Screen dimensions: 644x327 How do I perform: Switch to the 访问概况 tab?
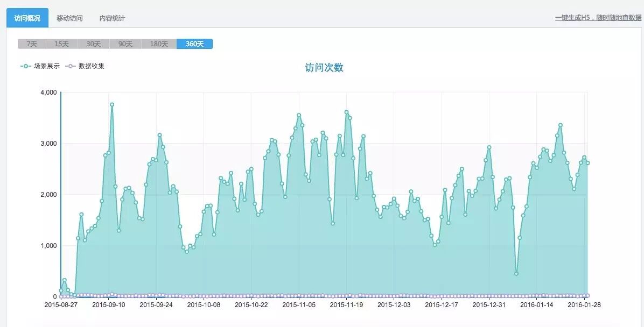(27, 18)
